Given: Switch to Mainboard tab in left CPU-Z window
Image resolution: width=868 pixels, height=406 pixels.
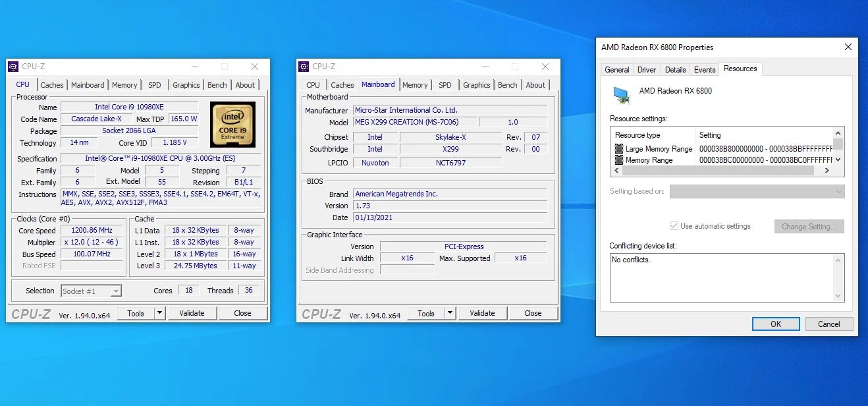Looking at the screenshot, I should tap(88, 85).
